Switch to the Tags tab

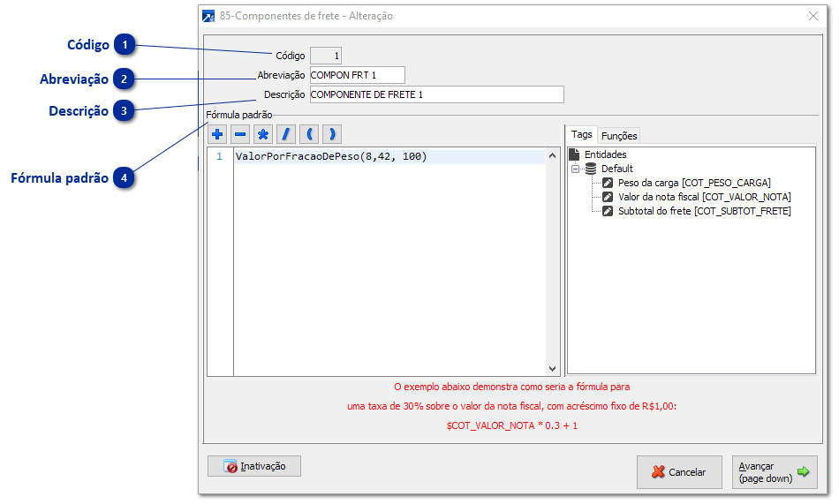582,134
